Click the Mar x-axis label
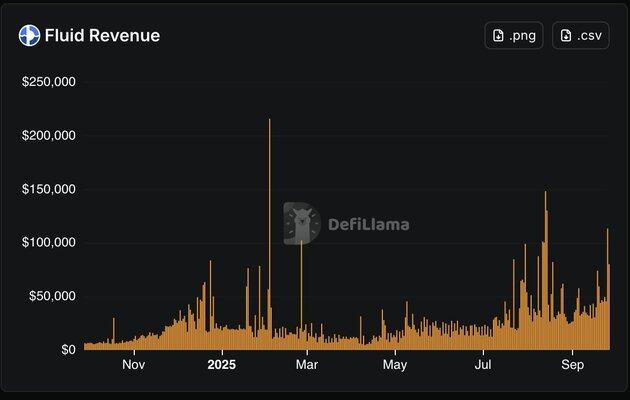The height and width of the screenshot is (400, 630). tap(307, 365)
